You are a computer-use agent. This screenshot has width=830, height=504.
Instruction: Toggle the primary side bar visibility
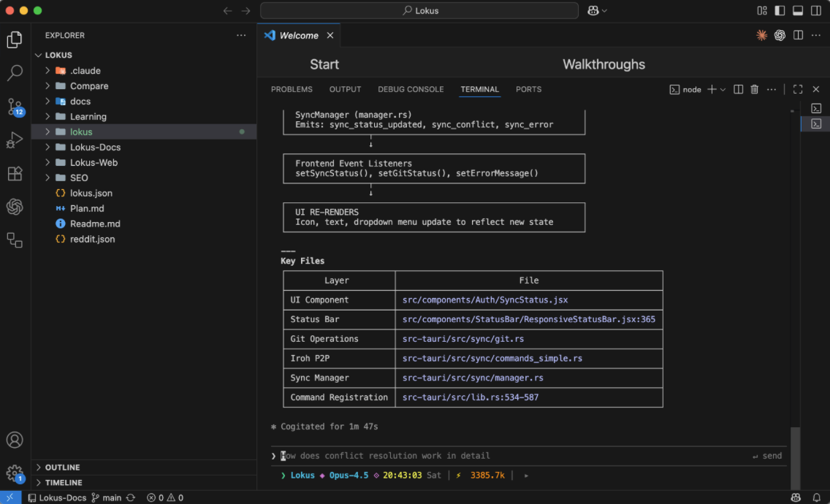click(x=780, y=11)
